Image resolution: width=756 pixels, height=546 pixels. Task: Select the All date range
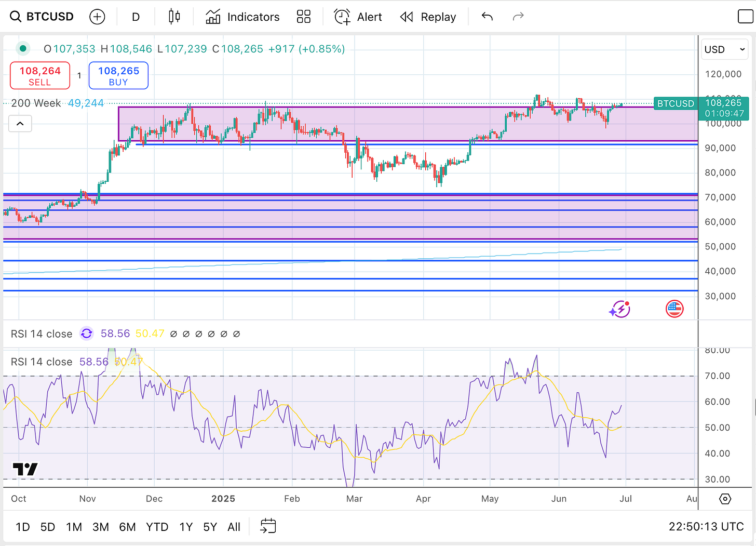(x=234, y=527)
